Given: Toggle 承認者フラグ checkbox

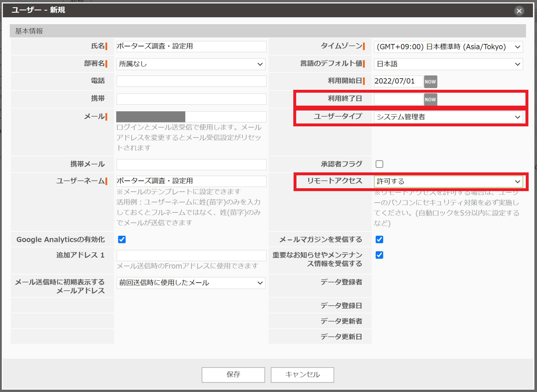Looking at the screenshot, I should click(x=379, y=164).
